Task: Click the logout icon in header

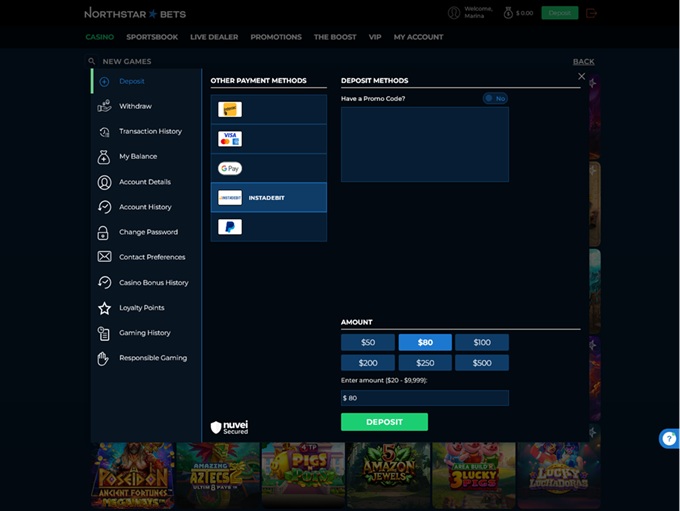Action: (591, 13)
